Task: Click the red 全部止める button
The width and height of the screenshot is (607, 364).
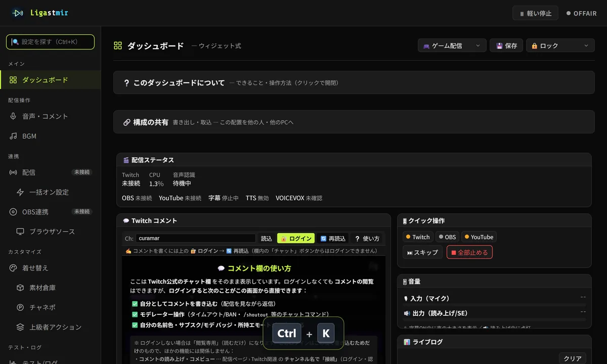Action: 469,252
